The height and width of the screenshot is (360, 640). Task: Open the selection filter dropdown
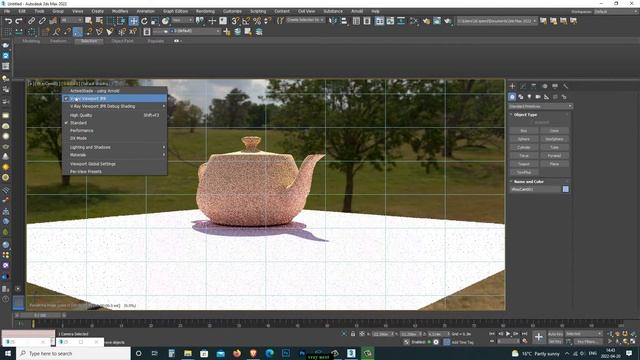[x=71, y=20]
